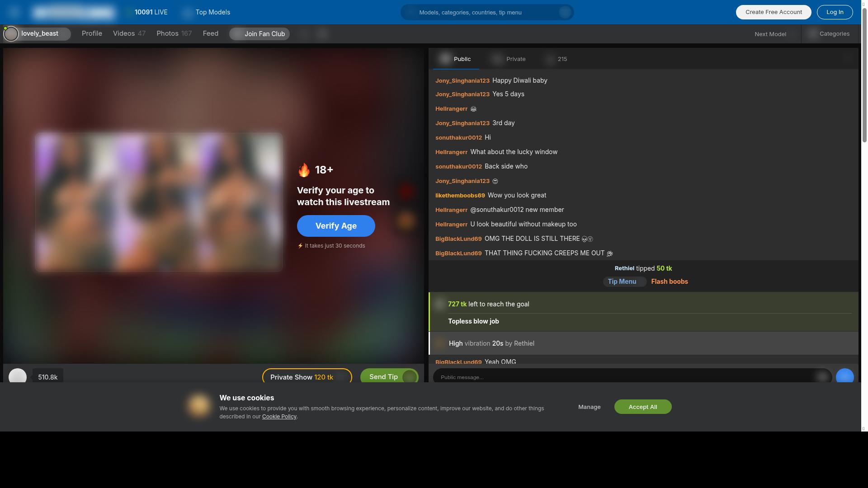Screen dimensions: 868x488
Task: Click the search magnifier icon in search bar
Action: pos(410,12)
